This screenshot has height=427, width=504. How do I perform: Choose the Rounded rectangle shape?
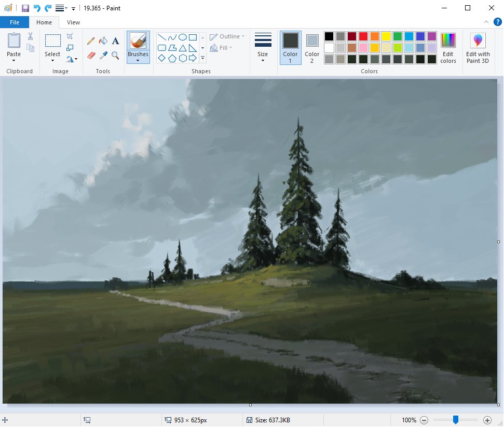tap(162, 48)
